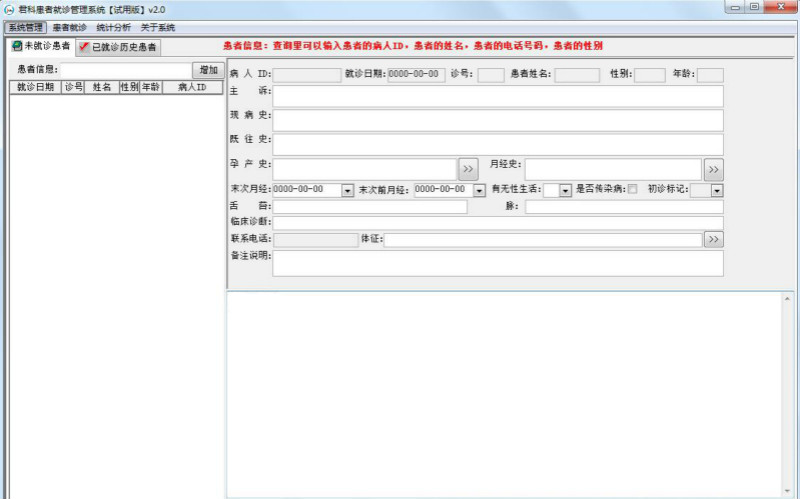Open the 初诊标记 dropdown
This screenshot has height=499, width=800.
click(x=717, y=190)
